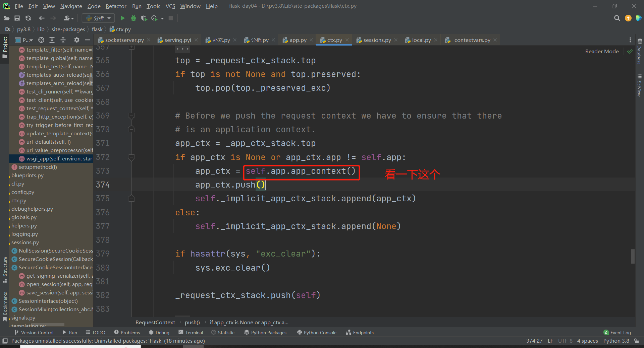Click the editor vertical scrollbar thumb
This screenshot has width=644, height=348.
point(633,257)
